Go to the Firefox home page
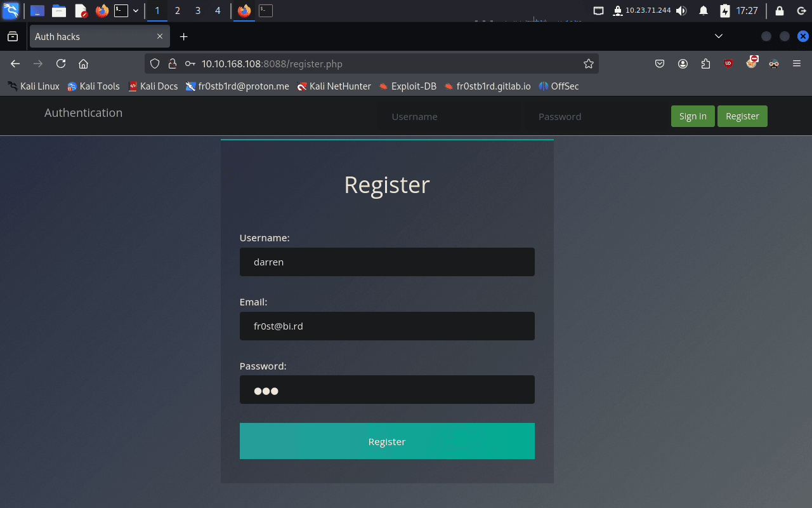The width and height of the screenshot is (812, 508). point(83,63)
